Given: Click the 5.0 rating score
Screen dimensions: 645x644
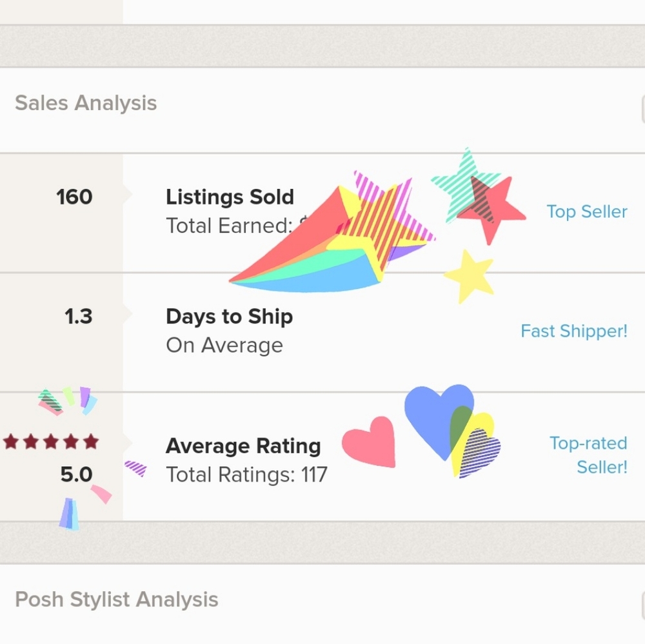Looking at the screenshot, I should coord(76,475).
